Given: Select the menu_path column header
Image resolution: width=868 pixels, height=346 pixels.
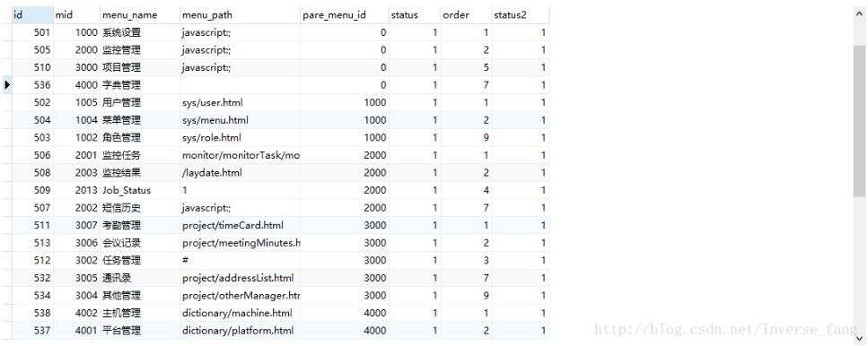Looking at the screenshot, I should click(x=241, y=15).
